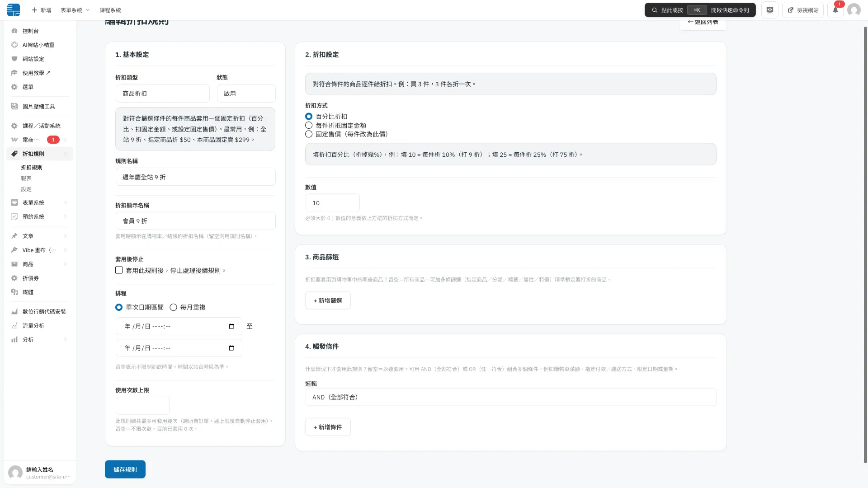Click 返回列表 button
The width and height of the screenshot is (868, 488).
[x=703, y=23]
